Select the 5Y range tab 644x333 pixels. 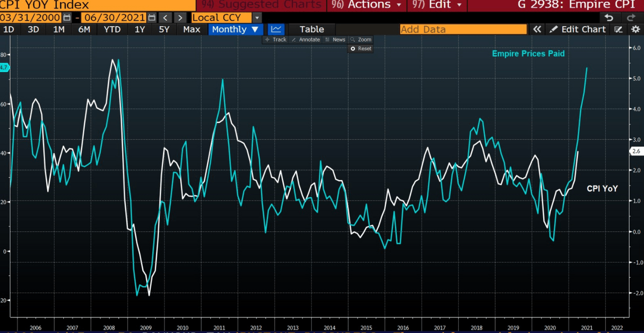[164, 29]
